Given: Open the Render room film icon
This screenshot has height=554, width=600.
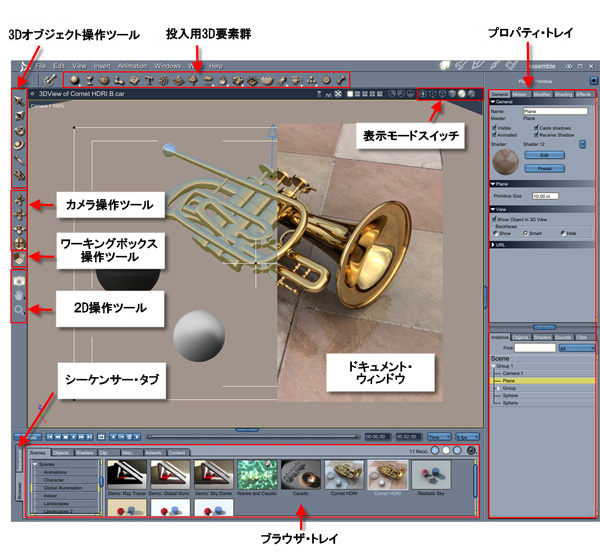Looking at the screenshot, I should [x=512, y=65].
